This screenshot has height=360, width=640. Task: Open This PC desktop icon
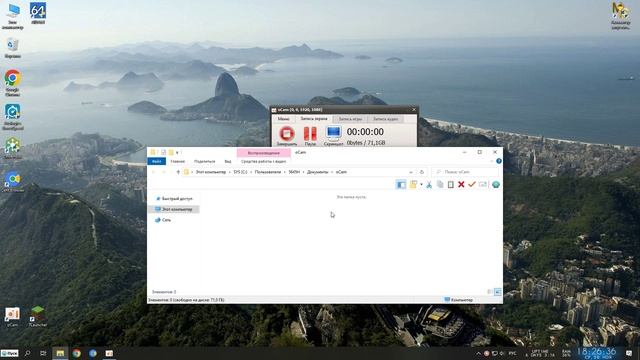13,16
